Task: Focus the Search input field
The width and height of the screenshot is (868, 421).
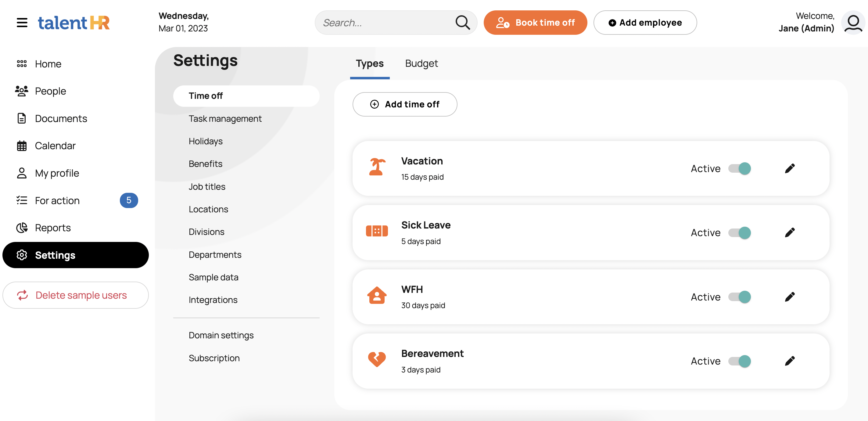Action: 384,23
